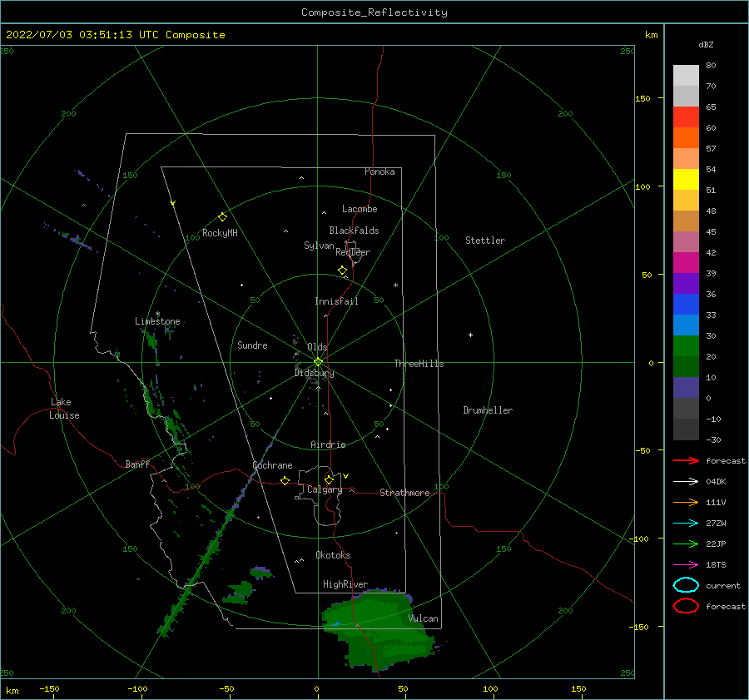Click the Composite_Reflectivity title text
Screen dimensions: 749x700
pyautogui.click(x=374, y=12)
